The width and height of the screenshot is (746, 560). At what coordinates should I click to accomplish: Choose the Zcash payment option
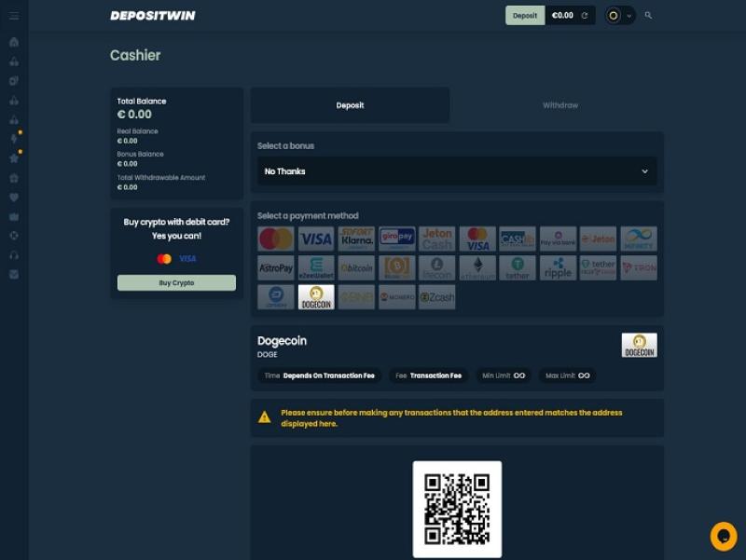pyautogui.click(x=436, y=297)
